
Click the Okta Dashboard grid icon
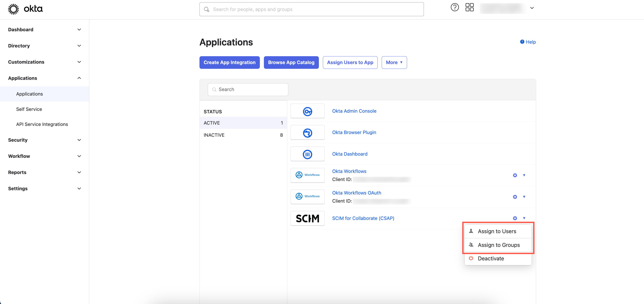pos(307,154)
